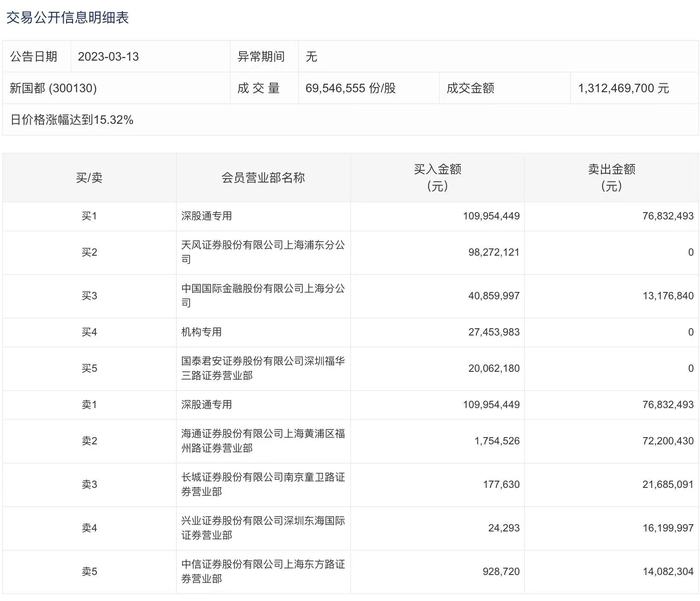Click 深股通专用 in the 买1 row
Screen dimensions: 700x601
click(x=207, y=216)
